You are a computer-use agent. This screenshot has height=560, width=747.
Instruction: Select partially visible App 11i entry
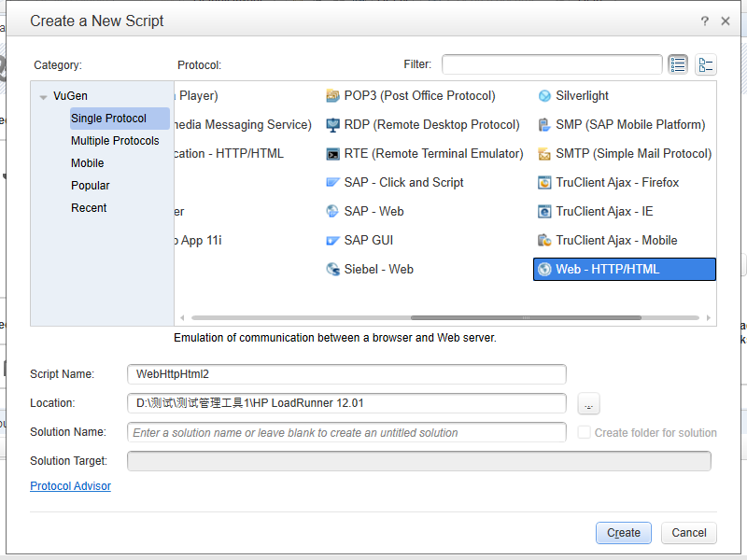(198, 241)
